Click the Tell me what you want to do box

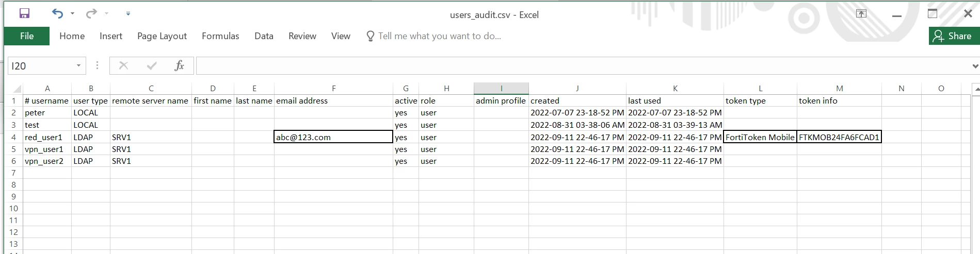click(x=433, y=36)
